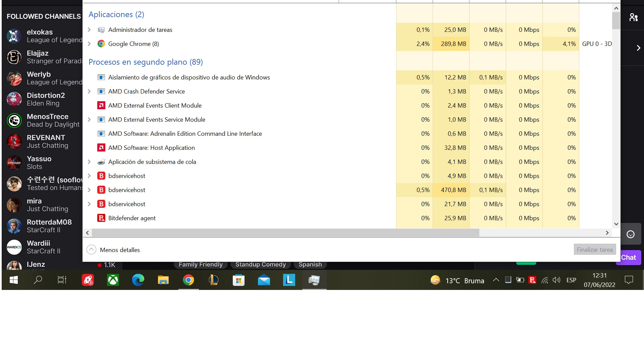This screenshot has width=644, height=362.
Task: Open Microsoft Edge from the taskbar
Action: [138, 280]
